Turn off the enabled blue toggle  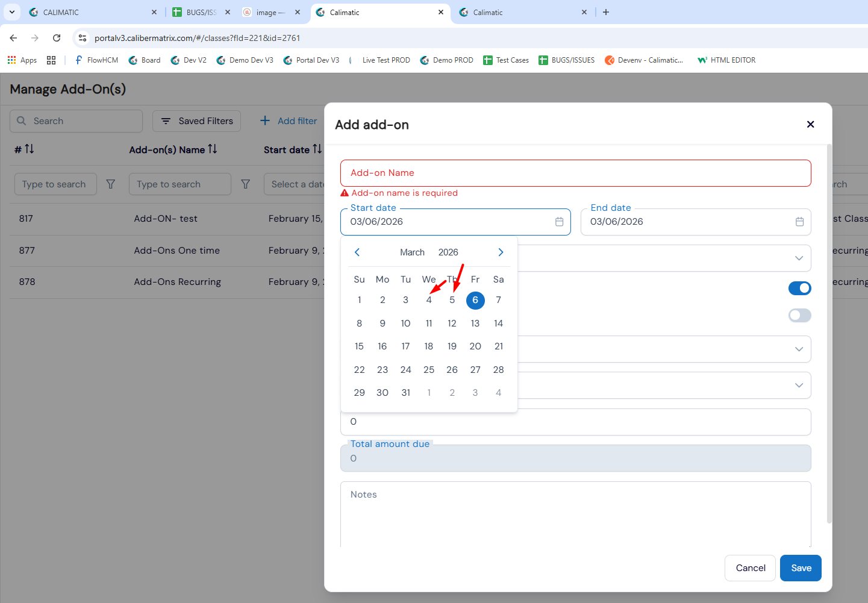pyautogui.click(x=799, y=289)
